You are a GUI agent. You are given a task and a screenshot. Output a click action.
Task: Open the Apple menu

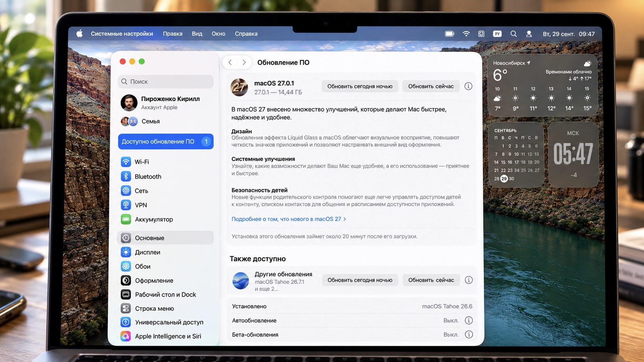coord(80,33)
